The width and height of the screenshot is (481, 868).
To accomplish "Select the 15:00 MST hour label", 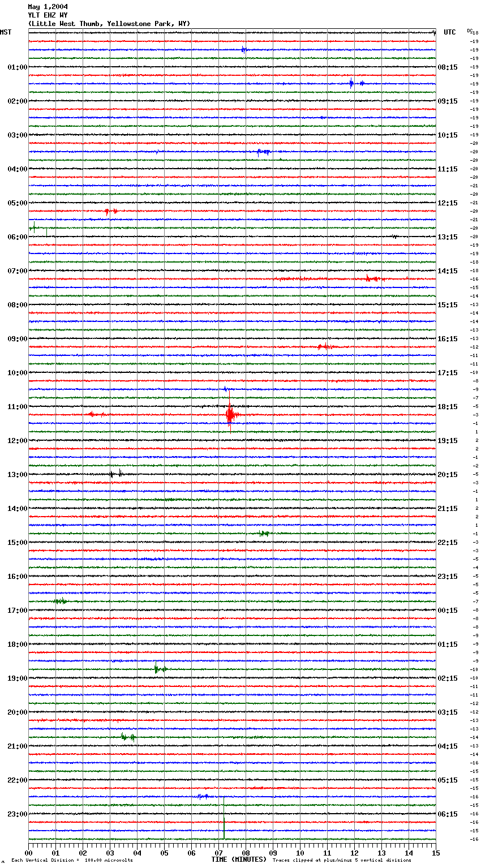I will pos(17,543).
